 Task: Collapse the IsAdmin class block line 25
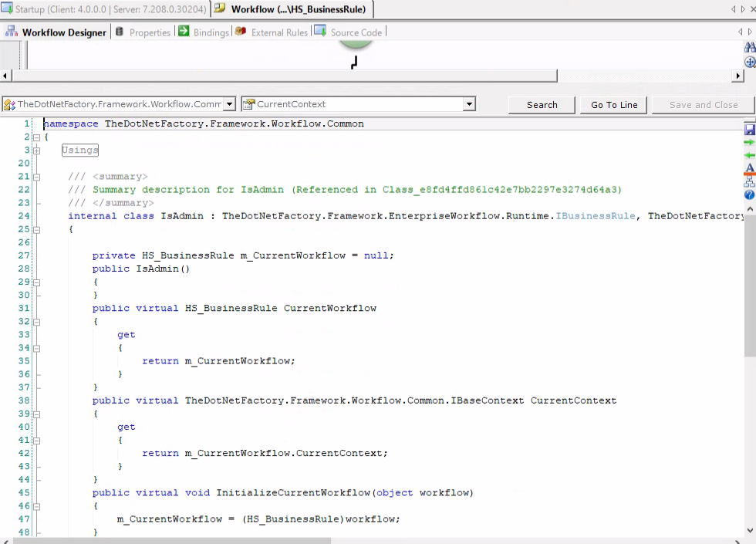tap(37, 230)
